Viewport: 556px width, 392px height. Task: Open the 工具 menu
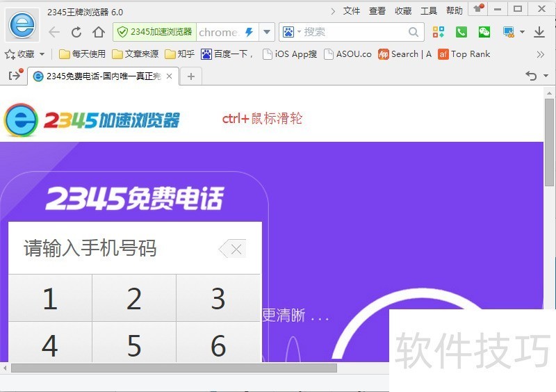click(x=429, y=11)
